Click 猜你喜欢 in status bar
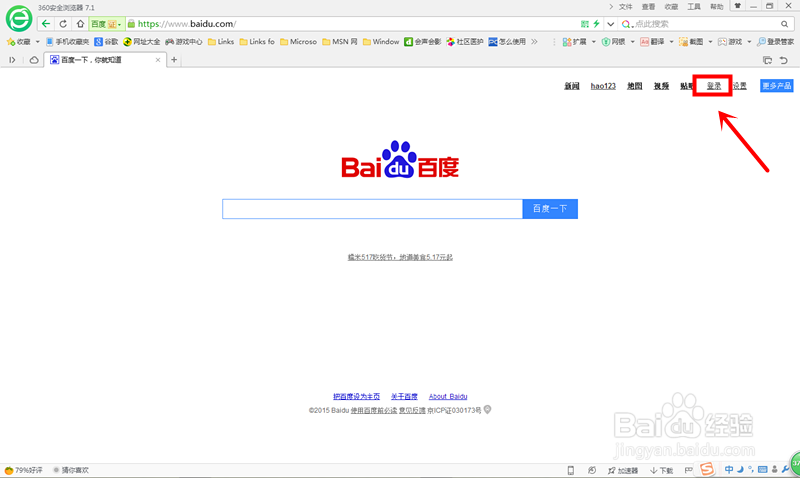The image size is (800, 478). (71, 470)
